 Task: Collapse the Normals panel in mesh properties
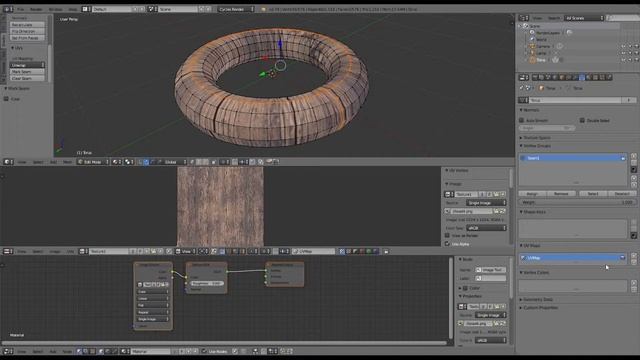point(530,110)
